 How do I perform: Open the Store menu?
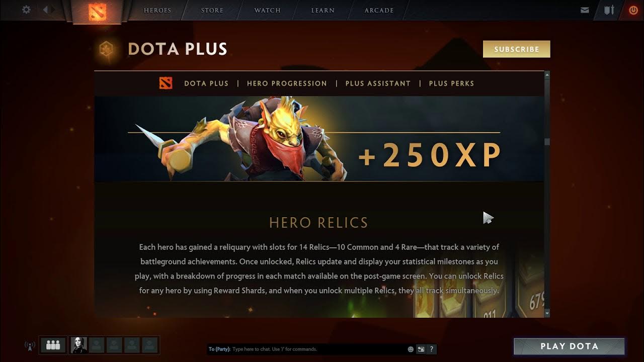pos(212,10)
